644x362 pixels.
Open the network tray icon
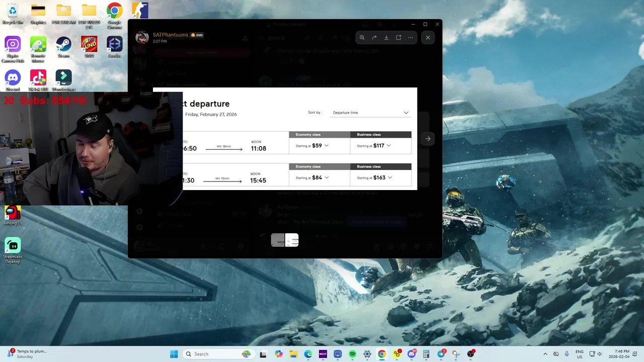[592, 354]
